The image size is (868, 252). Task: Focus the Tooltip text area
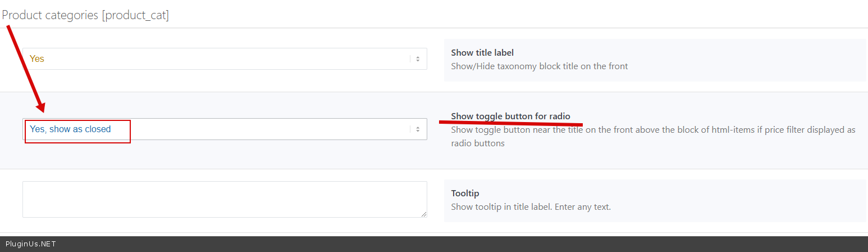point(225,199)
